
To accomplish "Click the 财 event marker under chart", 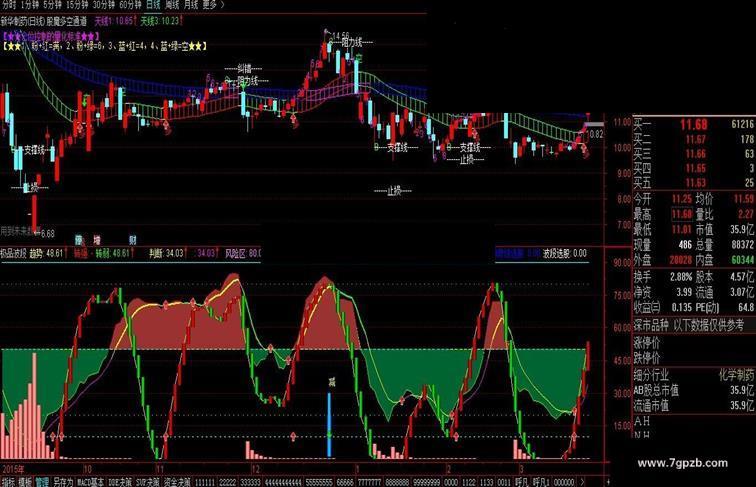I will click(133, 240).
